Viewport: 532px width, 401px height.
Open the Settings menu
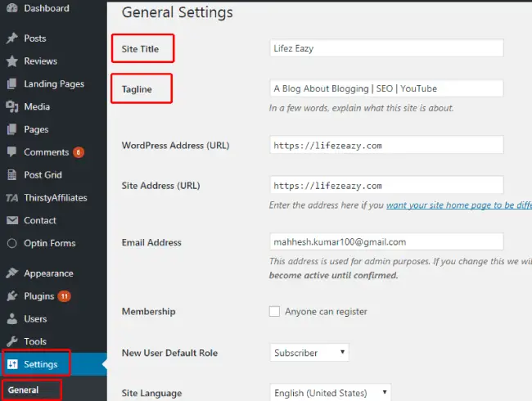click(53, 364)
